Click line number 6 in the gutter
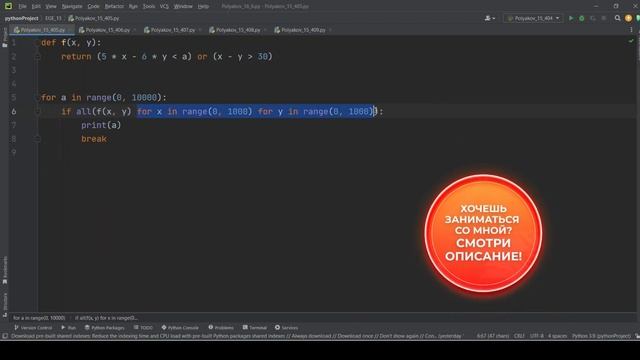The width and height of the screenshot is (640, 360). [x=13, y=111]
